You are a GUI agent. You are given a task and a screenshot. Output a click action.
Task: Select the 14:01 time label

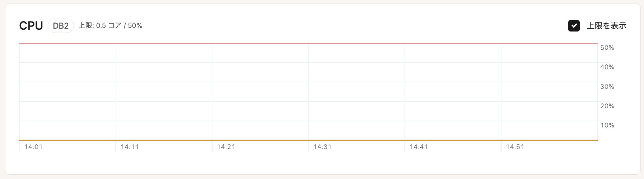33,147
